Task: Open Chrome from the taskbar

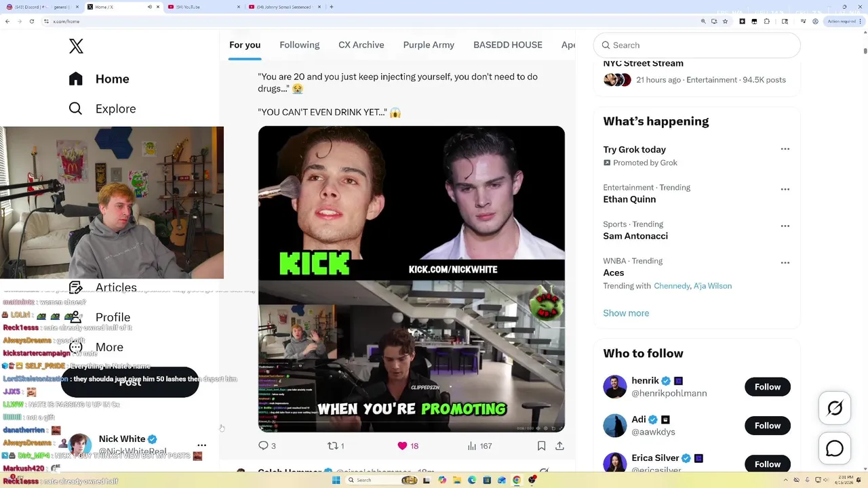Action: [517, 480]
